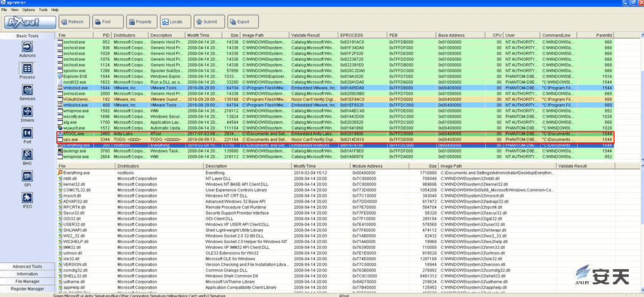
Task: Sort processes by Distributors column header
Action: (x=130, y=35)
